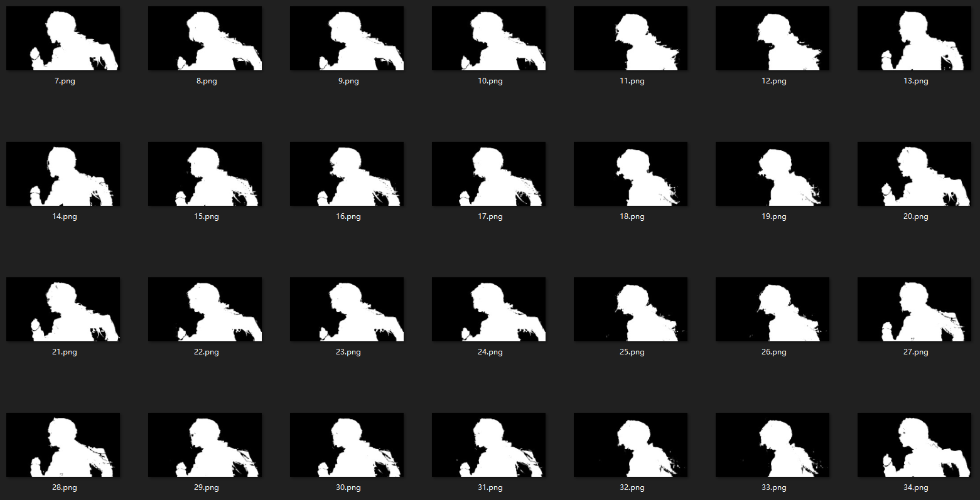This screenshot has height=500, width=980.
Task: Select the 7.png thumbnail image
Action: coord(63,38)
